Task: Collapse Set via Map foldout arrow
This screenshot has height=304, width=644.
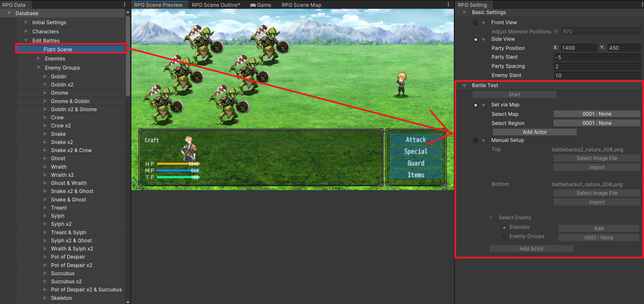Action: point(484,105)
